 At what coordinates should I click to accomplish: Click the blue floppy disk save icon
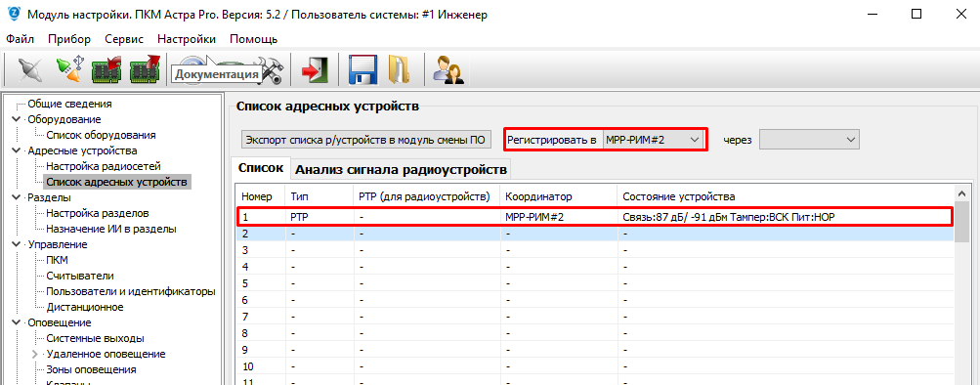click(362, 69)
